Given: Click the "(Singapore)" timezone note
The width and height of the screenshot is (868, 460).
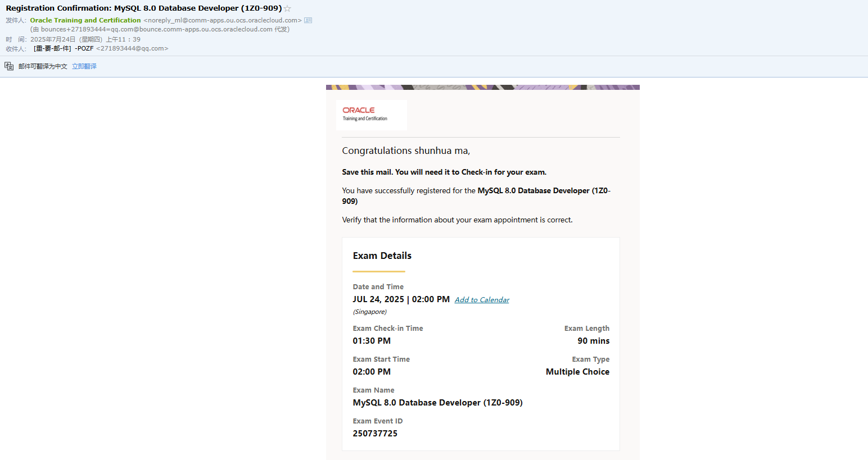Looking at the screenshot, I should 370,312.
